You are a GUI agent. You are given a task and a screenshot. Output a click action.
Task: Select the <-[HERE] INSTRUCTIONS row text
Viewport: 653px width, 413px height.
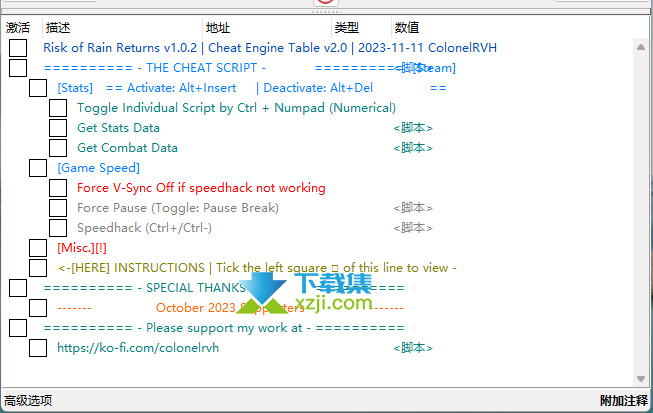tap(257, 268)
